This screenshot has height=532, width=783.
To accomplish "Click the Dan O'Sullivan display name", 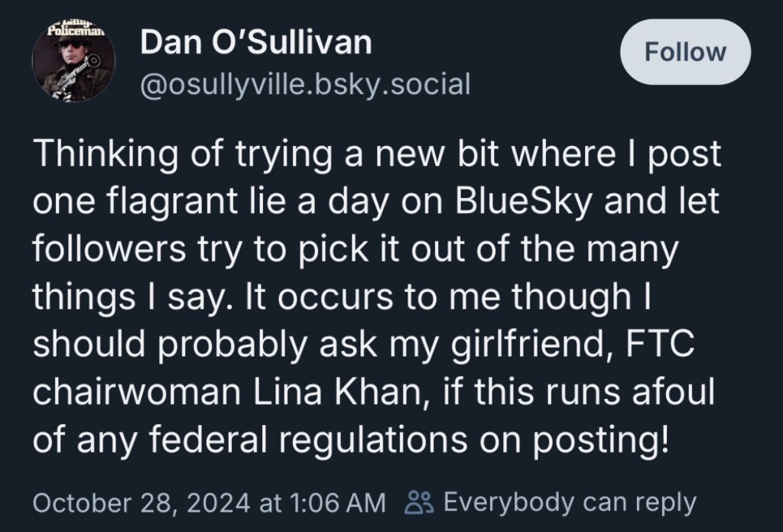I will 256,44.
